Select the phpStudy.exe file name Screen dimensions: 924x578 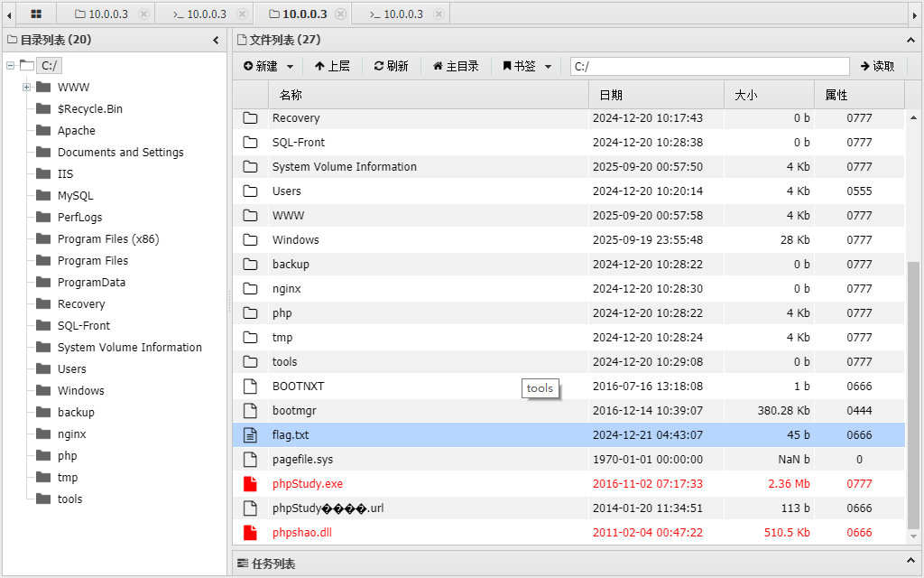click(x=308, y=484)
